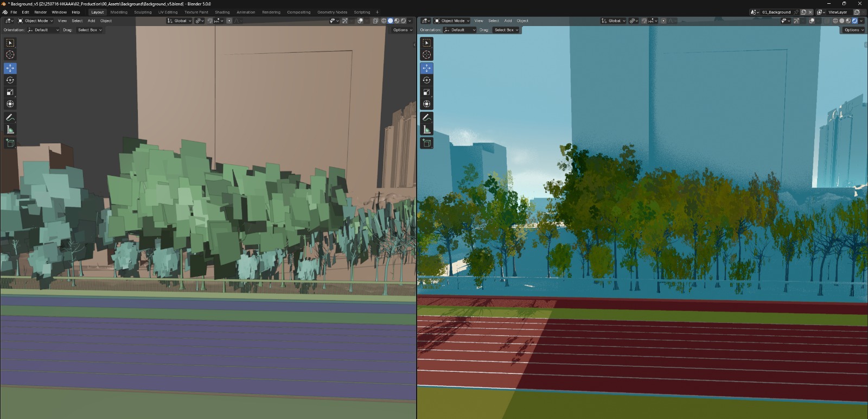Open Select Box drag dropdown in right viewport

click(506, 30)
